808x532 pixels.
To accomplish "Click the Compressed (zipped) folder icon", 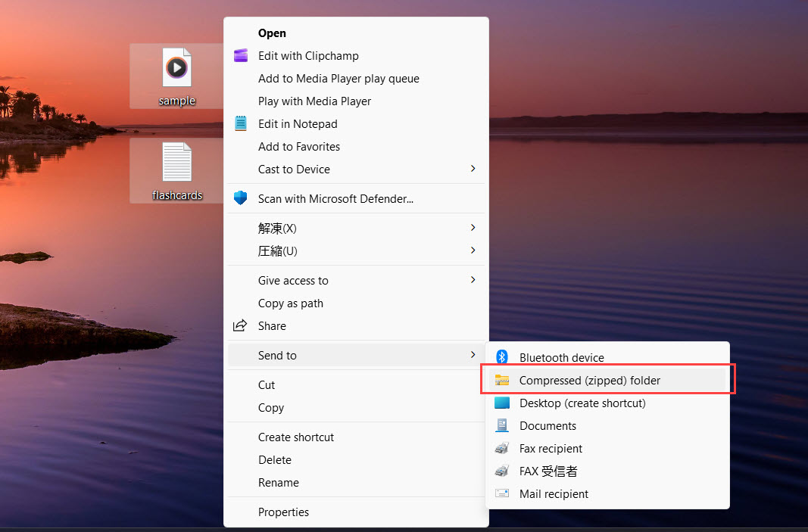I will pos(501,380).
